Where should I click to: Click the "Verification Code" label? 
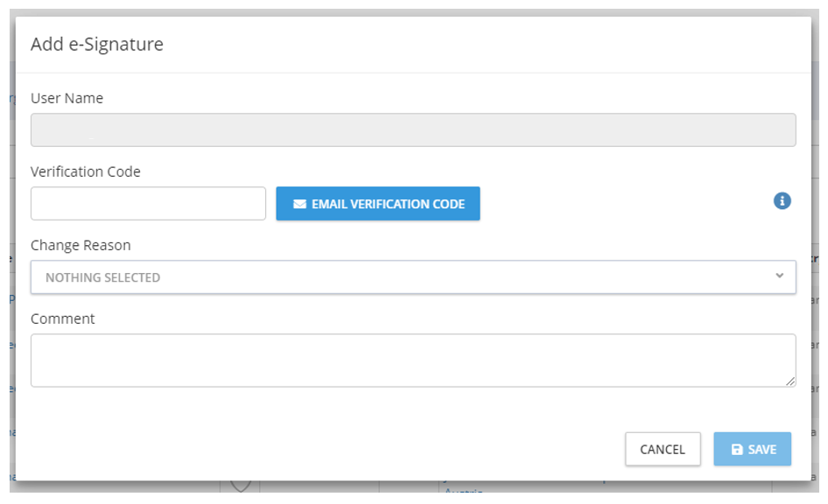point(86,171)
